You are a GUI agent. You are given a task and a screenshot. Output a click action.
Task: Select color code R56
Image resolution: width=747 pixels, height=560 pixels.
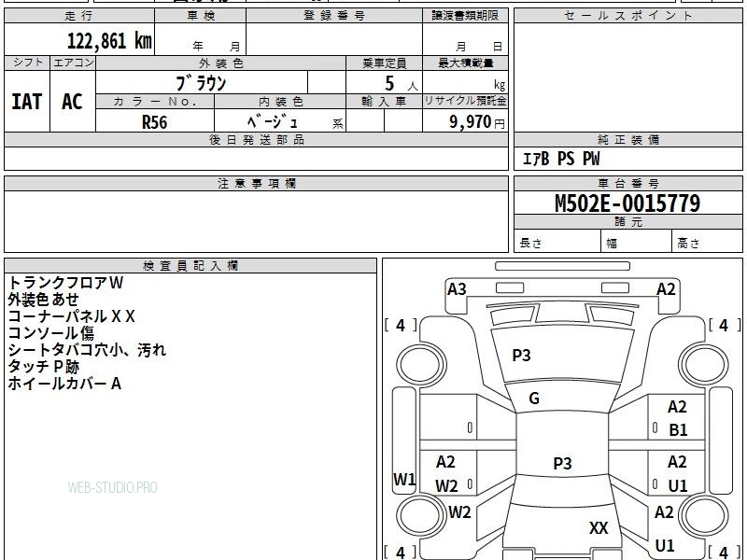(155, 122)
